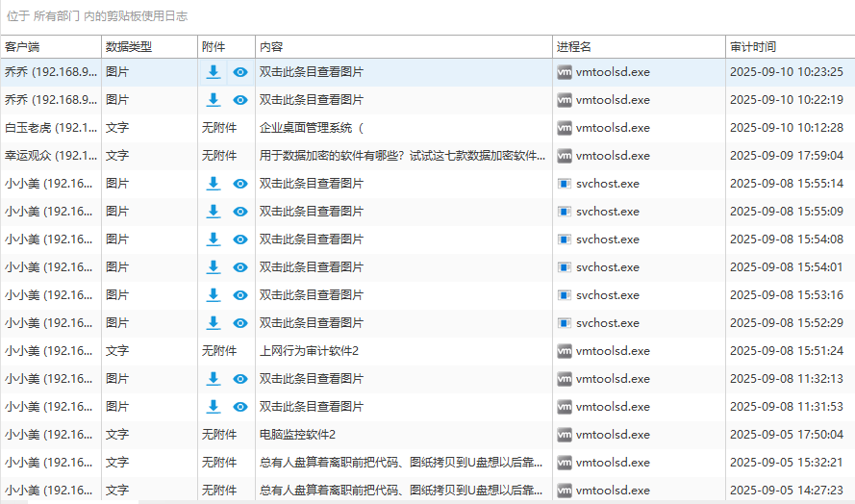Image resolution: width=855 pixels, height=504 pixels.
Task: Select content cell of the 15:32:21 row
Action: (x=404, y=463)
